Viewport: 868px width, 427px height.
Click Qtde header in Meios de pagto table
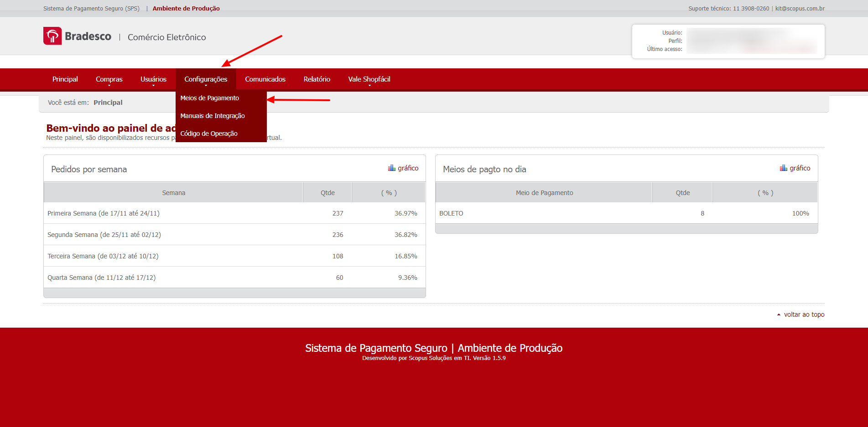(682, 193)
